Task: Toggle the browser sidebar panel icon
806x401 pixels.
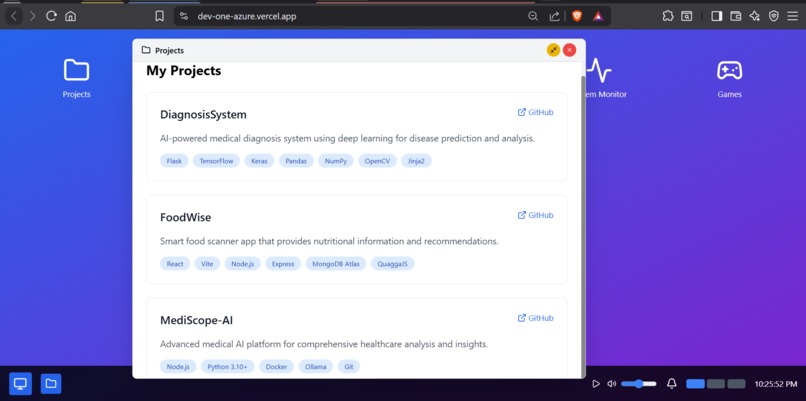Action: coord(717,16)
